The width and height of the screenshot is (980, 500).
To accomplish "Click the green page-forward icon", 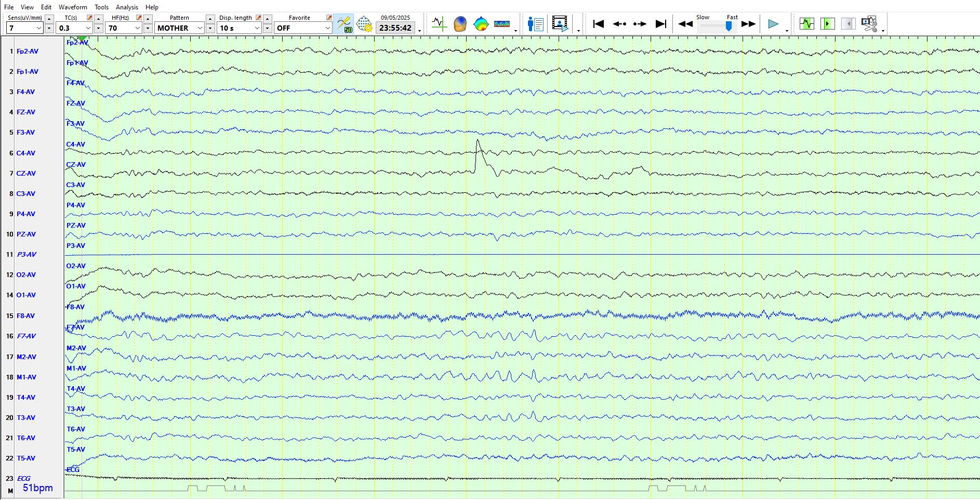I will pyautogui.click(x=828, y=24).
